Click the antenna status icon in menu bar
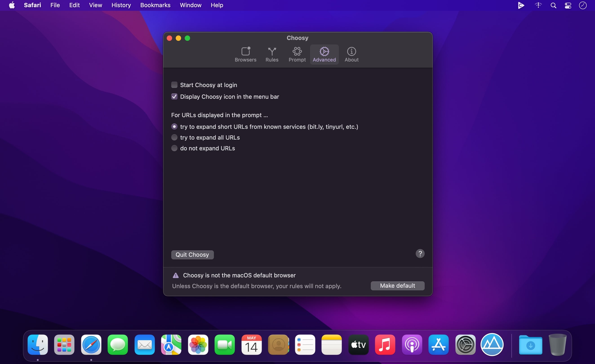Viewport: 595px width, 364px height. [538, 5]
